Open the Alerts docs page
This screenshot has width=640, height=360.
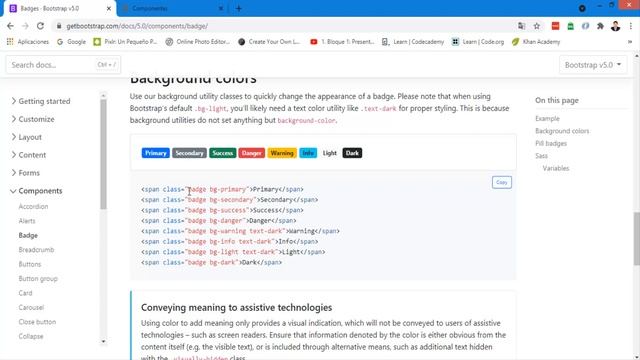27,221
